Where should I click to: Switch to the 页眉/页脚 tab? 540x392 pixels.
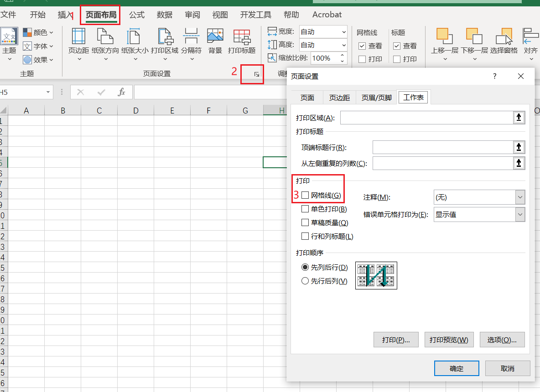point(376,97)
